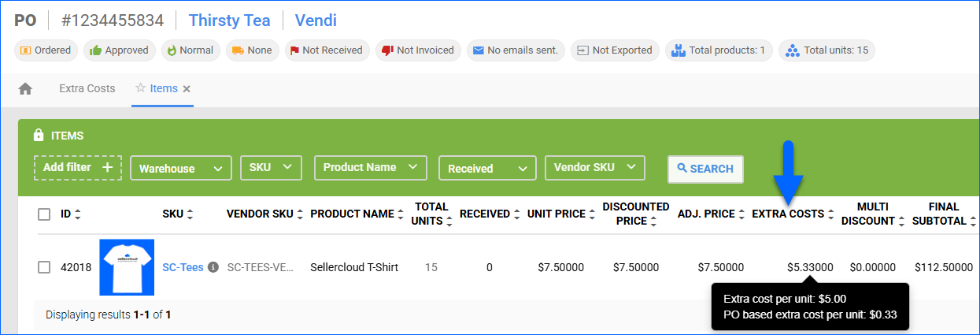Click the Not Received flag badge
980x335 pixels.
pos(326,50)
